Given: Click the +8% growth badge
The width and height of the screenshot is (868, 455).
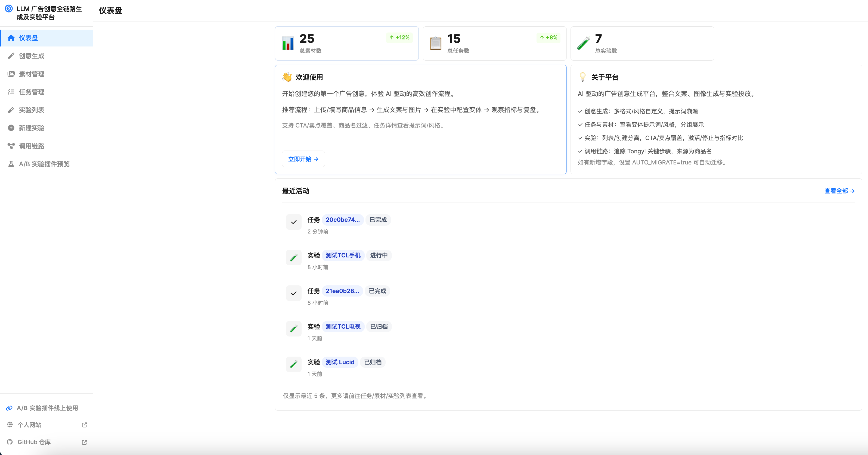Looking at the screenshot, I should pos(548,38).
